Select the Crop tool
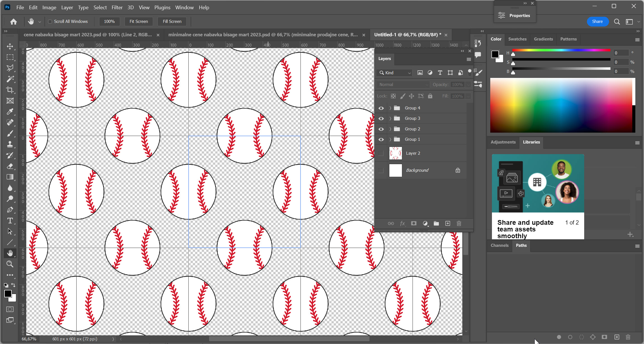Screen dimensions: 644x344 pyautogui.click(x=10, y=90)
